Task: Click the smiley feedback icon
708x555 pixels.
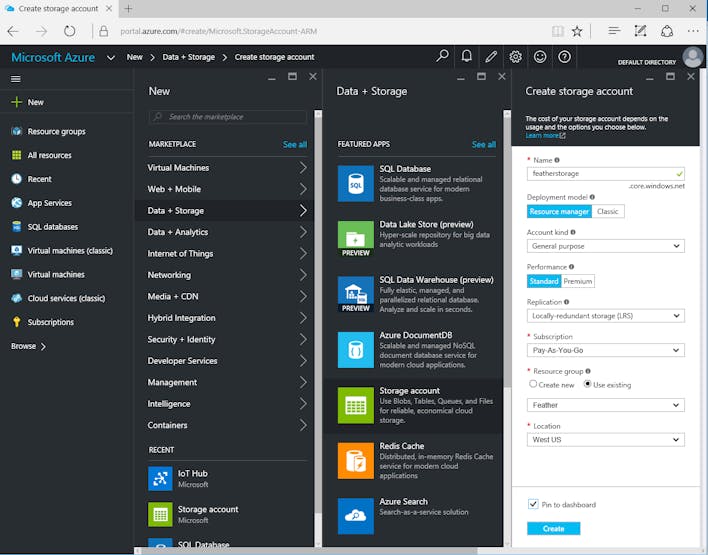Action: 540,56
